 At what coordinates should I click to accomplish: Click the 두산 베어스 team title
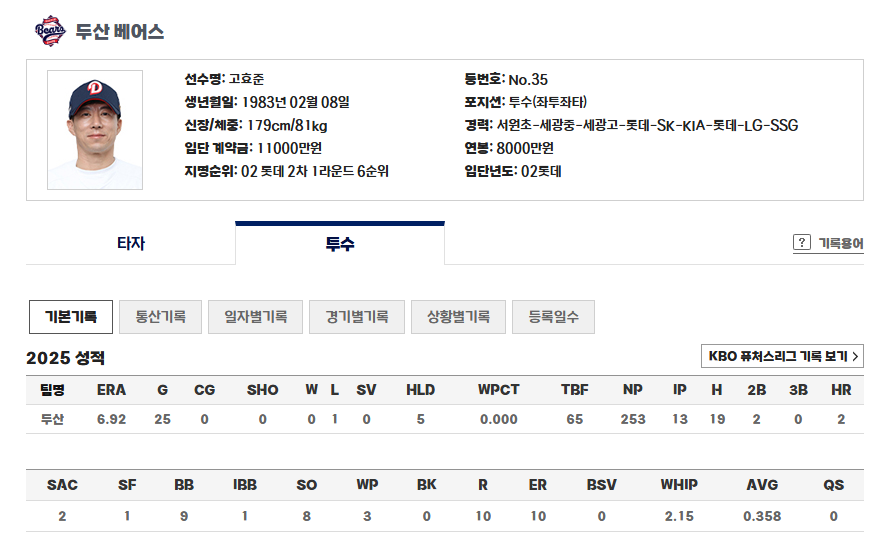(119, 31)
